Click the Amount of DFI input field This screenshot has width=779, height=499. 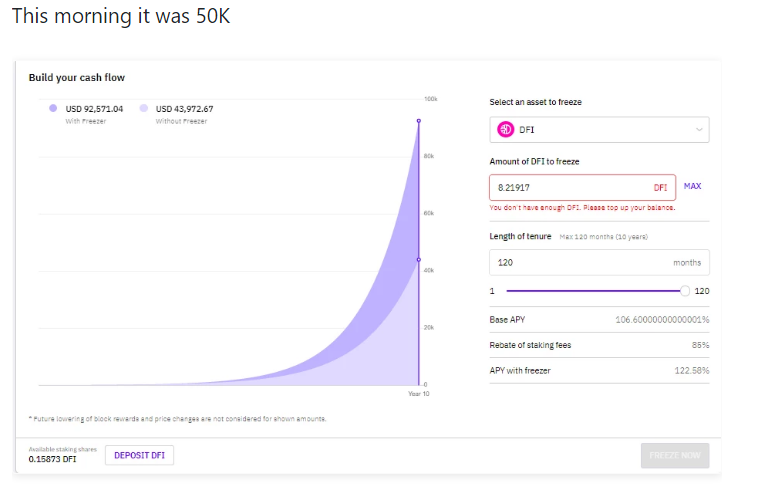[582, 187]
